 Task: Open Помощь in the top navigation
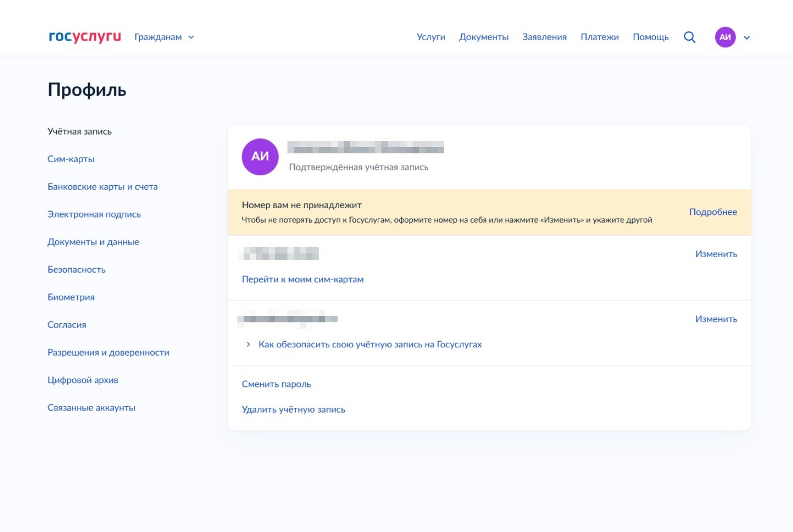coord(651,37)
